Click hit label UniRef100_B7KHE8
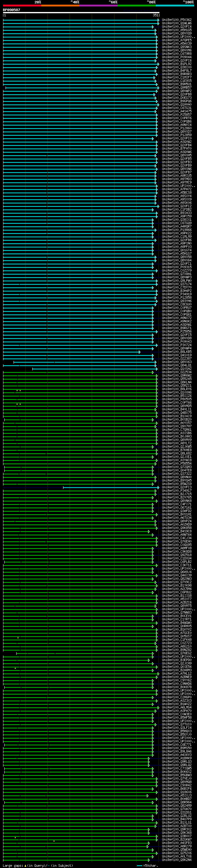Image resolution: width=197 pixels, height=868 pixels. [x=177, y=450]
